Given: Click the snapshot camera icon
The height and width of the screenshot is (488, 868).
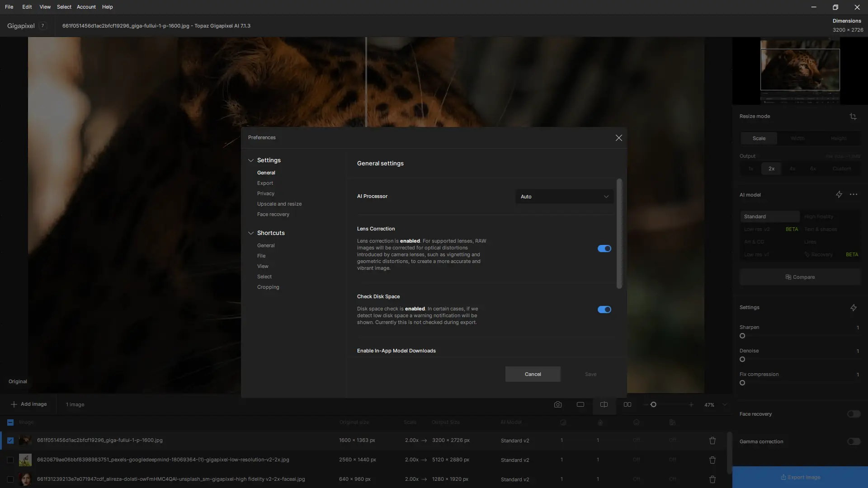Looking at the screenshot, I should pyautogui.click(x=558, y=404).
